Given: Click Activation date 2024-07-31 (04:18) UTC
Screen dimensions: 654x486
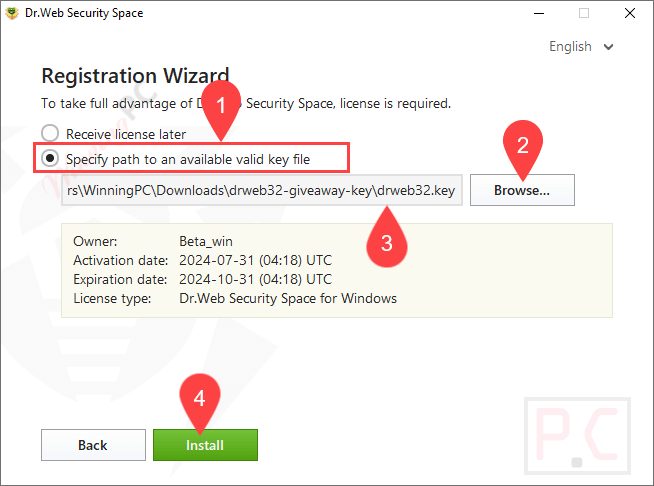Looking at the screenshot, I should [255, 260].
